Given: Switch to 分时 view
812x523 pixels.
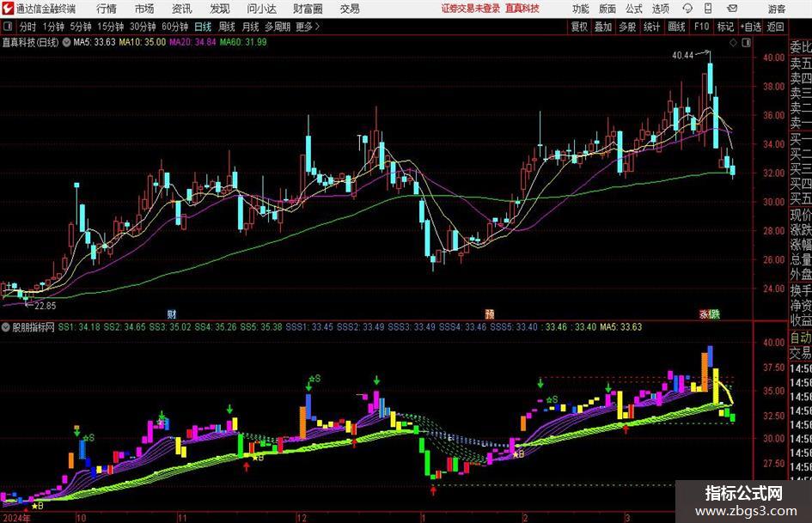Looking at the screenshot, I should 27,27.
